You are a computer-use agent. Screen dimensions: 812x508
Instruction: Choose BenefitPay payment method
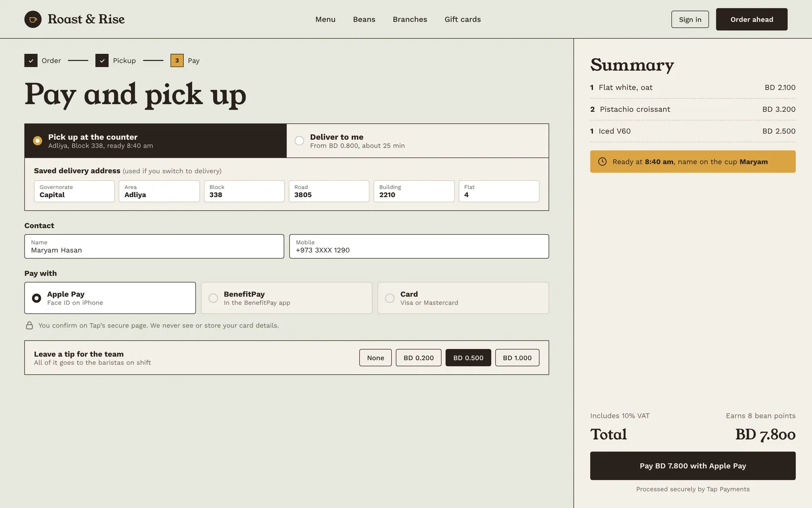[287, 298]
